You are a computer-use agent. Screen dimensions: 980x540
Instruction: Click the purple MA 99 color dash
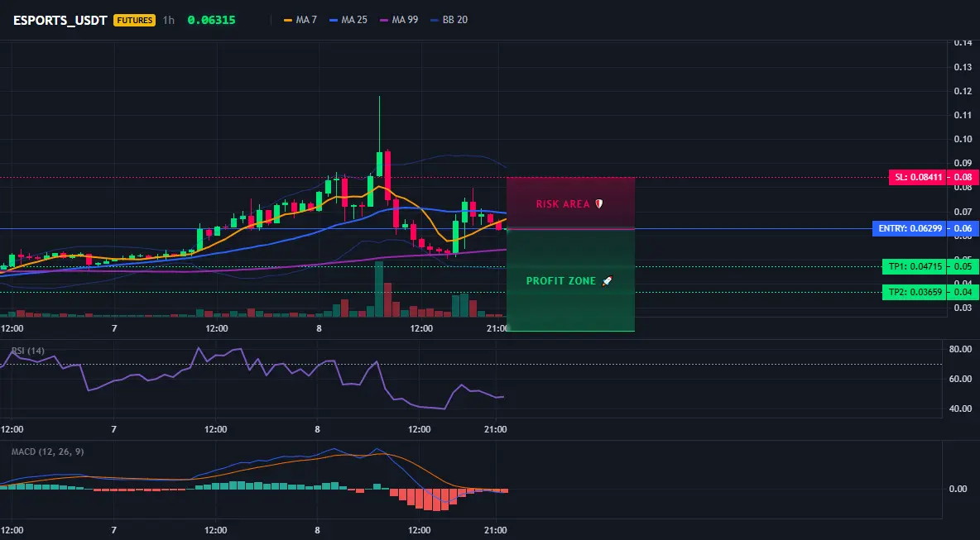384,20
